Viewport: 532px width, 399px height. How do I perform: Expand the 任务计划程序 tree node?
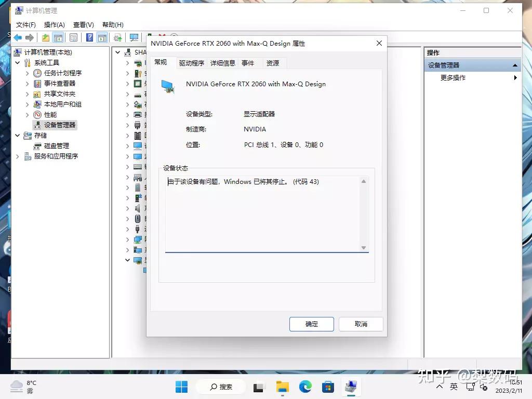[28, 73]
